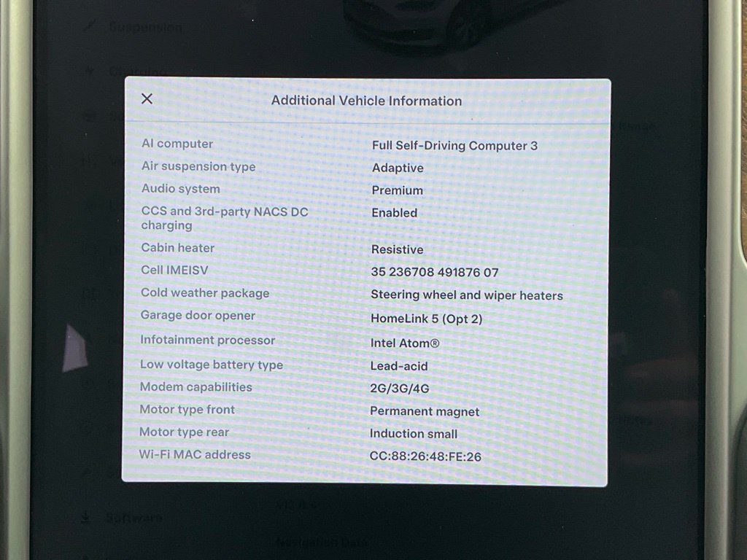Click the 'Cabin heater' label
The height and width of the screenshot is (560, 747).
178,248
